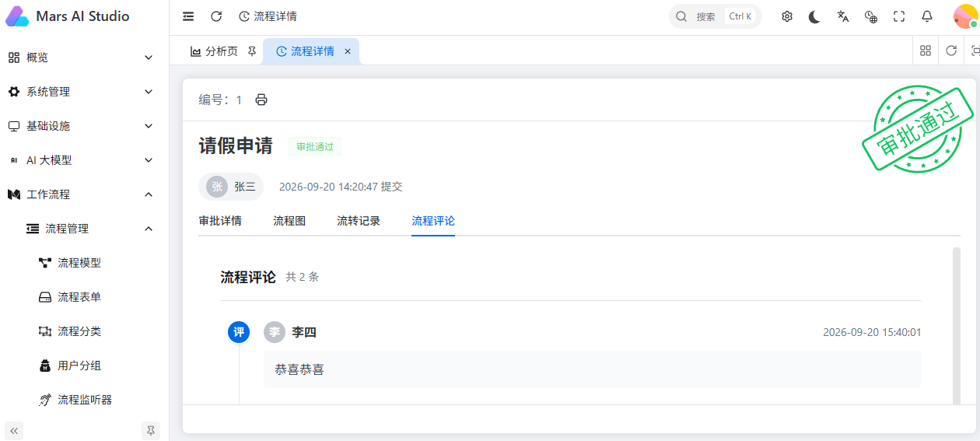Image resolution: width=980 pixels, height=441 pixels.
Task: Print the process using printer icon
Action: (261, 100)
